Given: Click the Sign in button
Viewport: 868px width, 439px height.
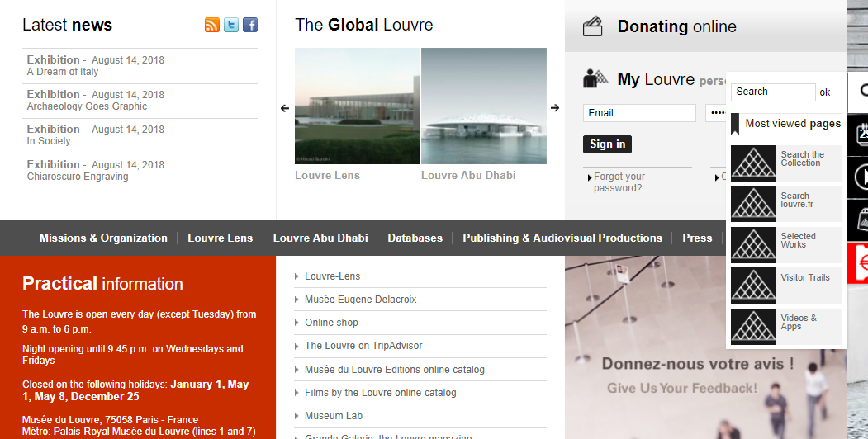Looking at the screenshot, I should (x=608, y=144).
